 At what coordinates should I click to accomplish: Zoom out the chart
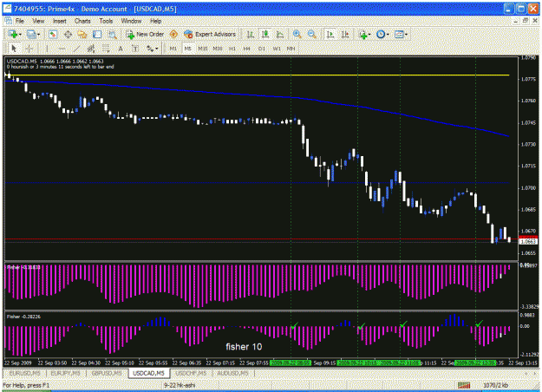coord(312,34)
